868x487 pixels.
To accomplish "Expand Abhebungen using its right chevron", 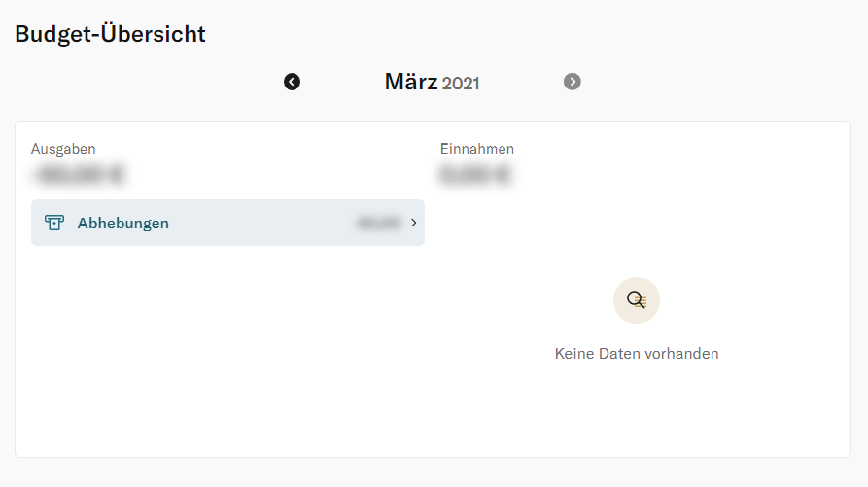I will (413, 223).
